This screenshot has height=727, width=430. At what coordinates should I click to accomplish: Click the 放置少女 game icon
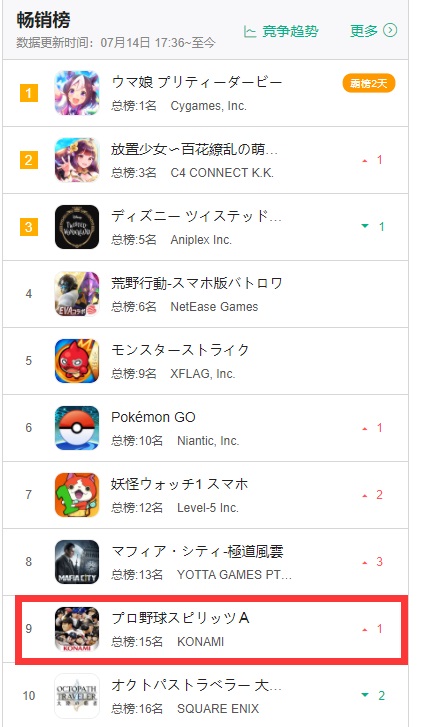pyautogui.click(x=77, y=160)
